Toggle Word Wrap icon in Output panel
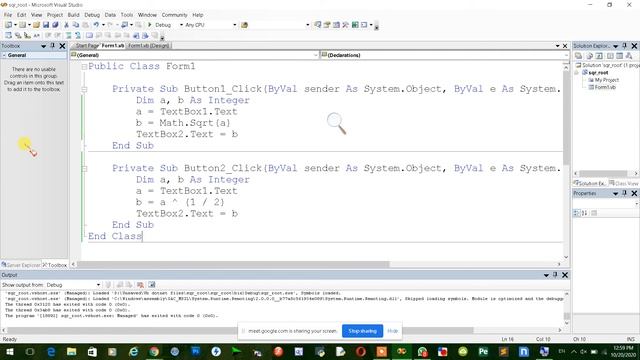Image resolution: width=640 pixels, height=360 pixels. click(151, 285)
